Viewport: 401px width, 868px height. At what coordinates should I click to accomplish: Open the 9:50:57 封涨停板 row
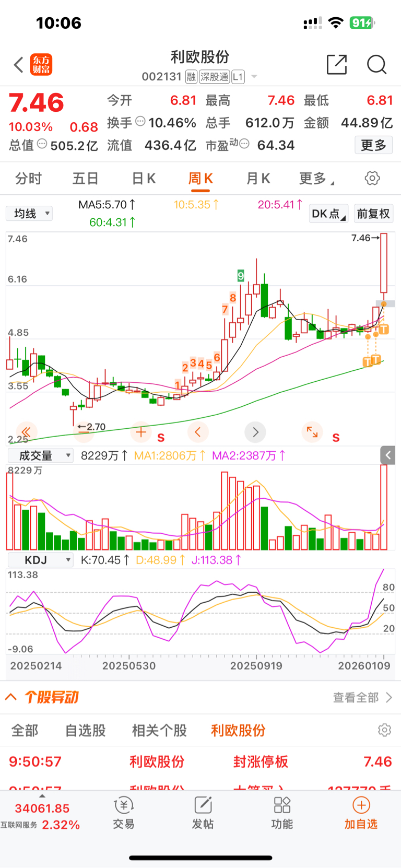point(200,761)
